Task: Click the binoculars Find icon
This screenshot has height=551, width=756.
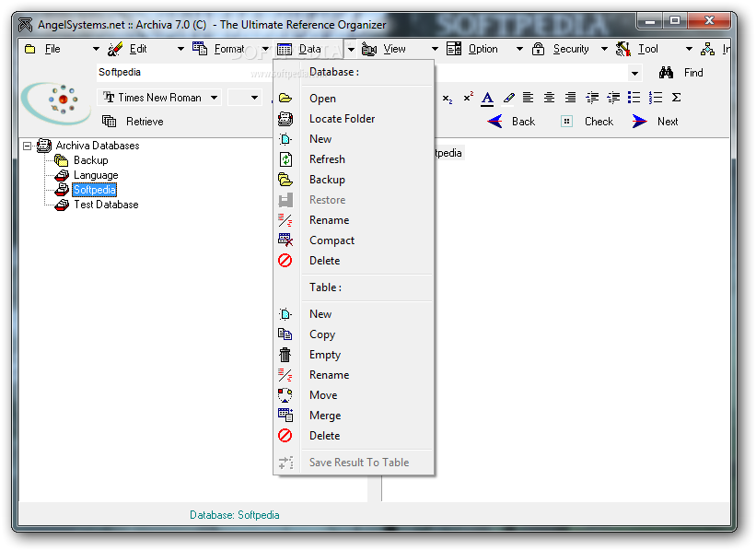Action: coord(667,73)
